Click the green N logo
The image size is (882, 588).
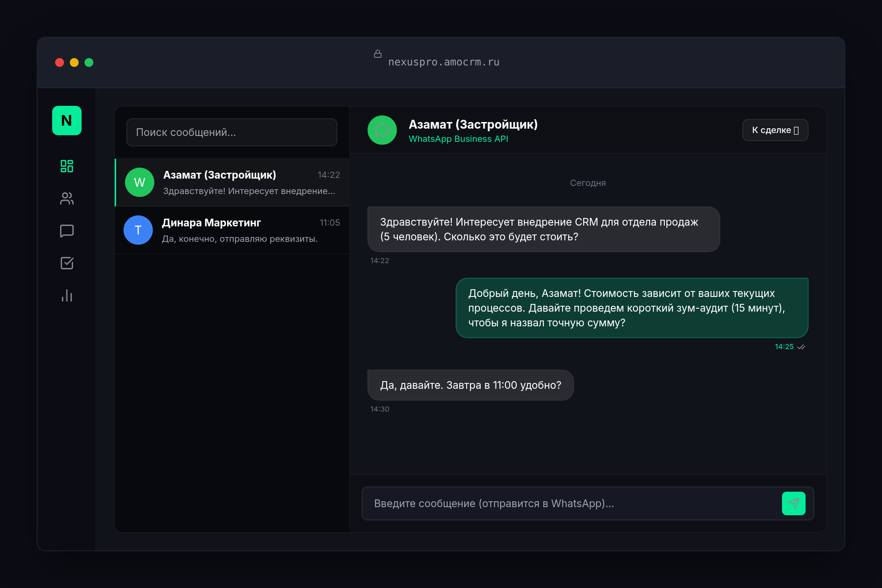click(x=67, y=121)
